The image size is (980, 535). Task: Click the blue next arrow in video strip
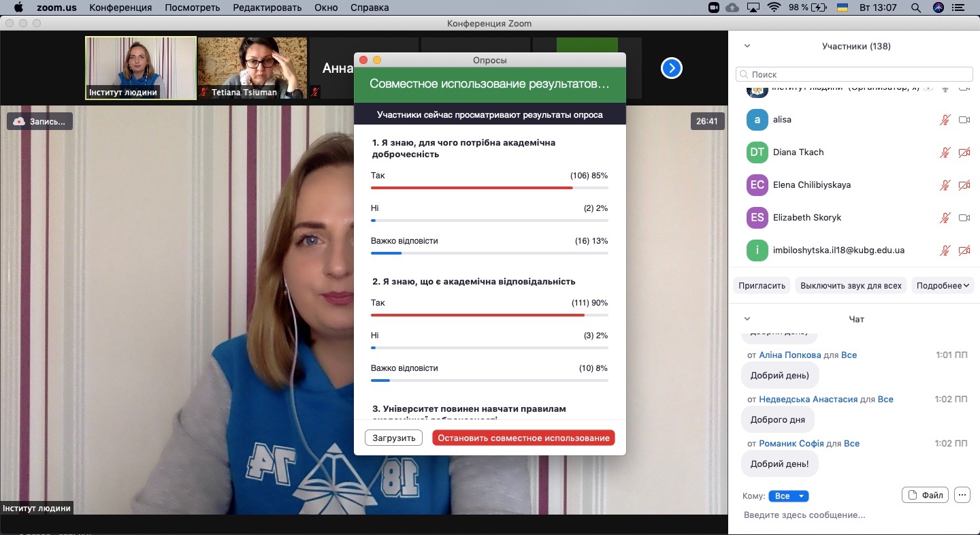(x=672, y=68)
